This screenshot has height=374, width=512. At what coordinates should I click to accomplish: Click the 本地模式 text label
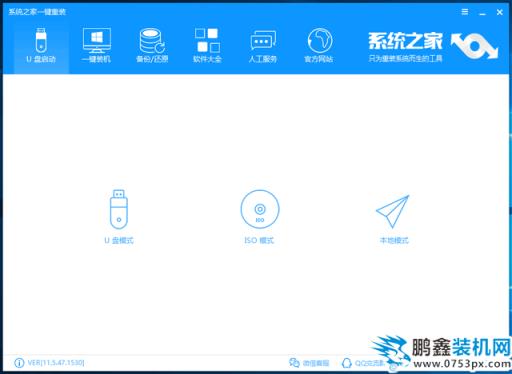[x=394, y=240]
